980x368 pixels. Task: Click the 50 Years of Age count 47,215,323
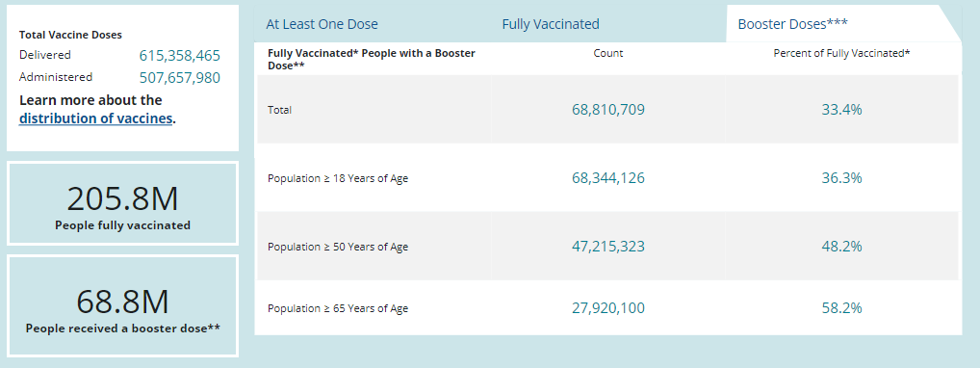tap(608, 246)
